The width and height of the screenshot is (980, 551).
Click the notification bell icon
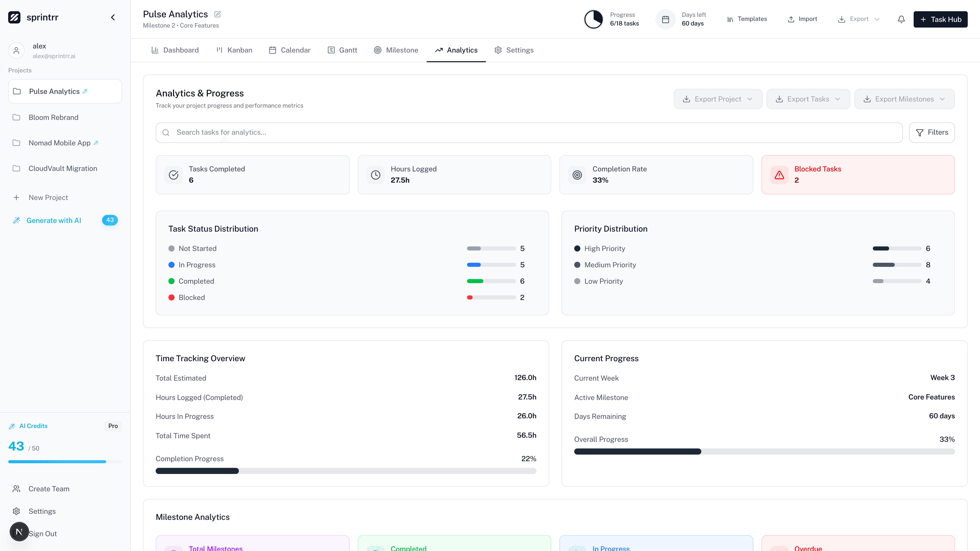click(x=901, y=19)
